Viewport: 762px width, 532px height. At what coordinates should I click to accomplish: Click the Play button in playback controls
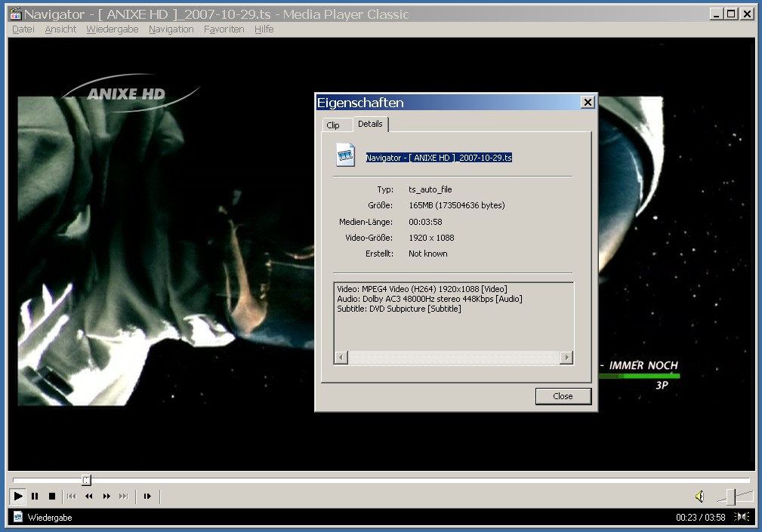coord(17,496)
